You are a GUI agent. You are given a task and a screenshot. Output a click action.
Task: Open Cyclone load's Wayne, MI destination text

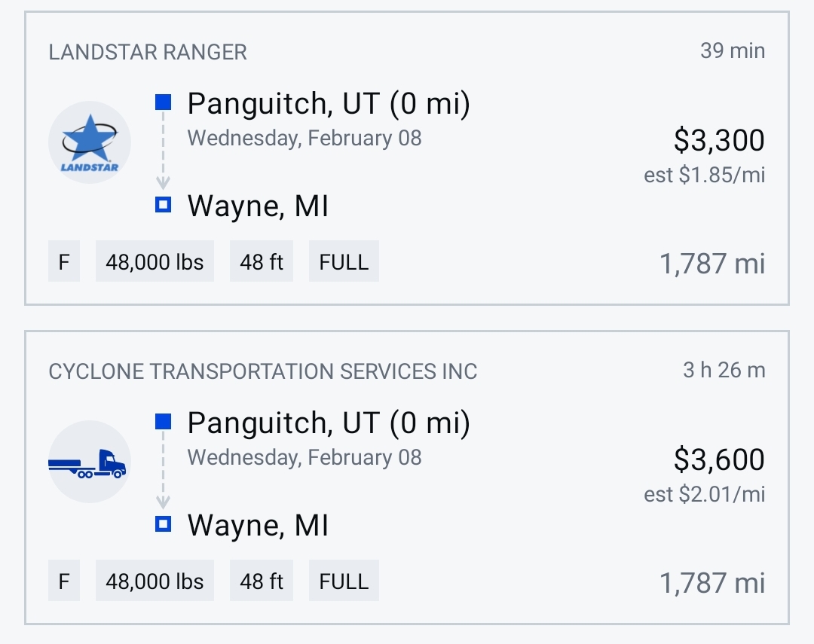pyautogui.click(x=258, y=525)
